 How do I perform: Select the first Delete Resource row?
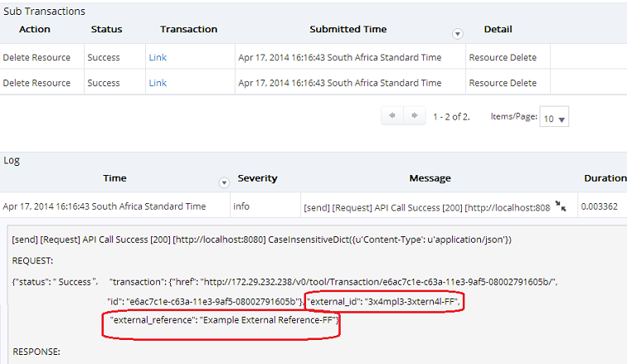[36, 58]
